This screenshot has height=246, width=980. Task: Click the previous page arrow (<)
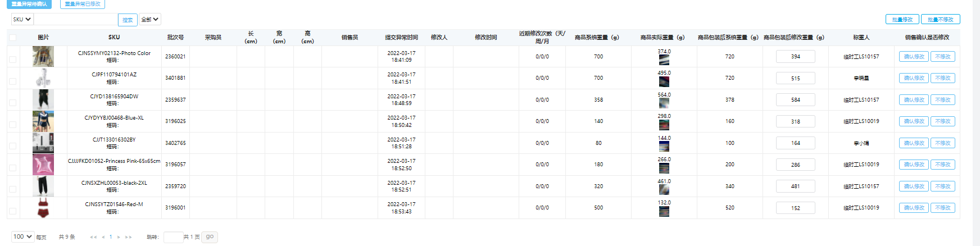click(103, 237)
